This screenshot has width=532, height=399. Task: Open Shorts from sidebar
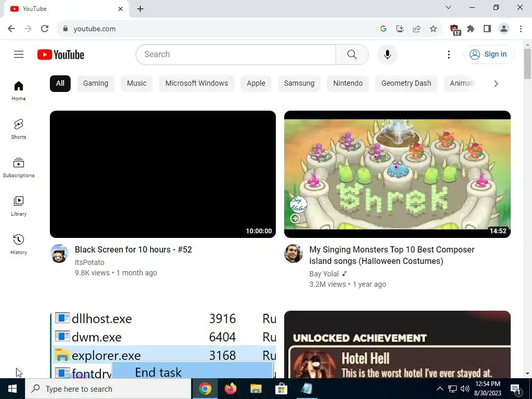[19, 129]
